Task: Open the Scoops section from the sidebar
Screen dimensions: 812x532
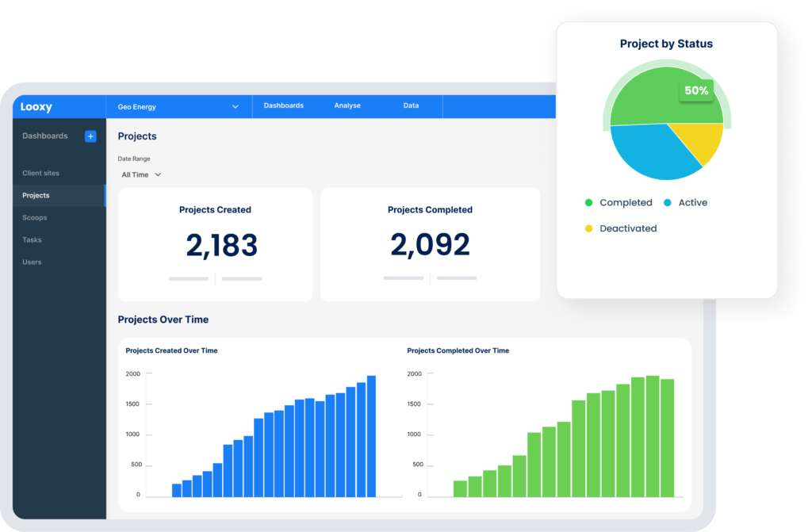Action: 35,217
